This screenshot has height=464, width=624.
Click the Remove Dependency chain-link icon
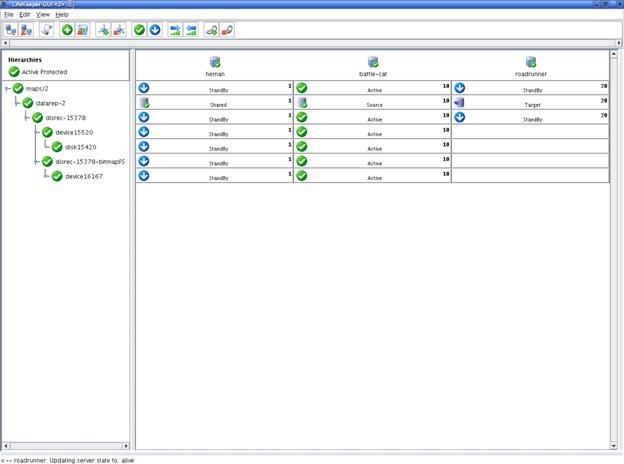coord(227,30)
